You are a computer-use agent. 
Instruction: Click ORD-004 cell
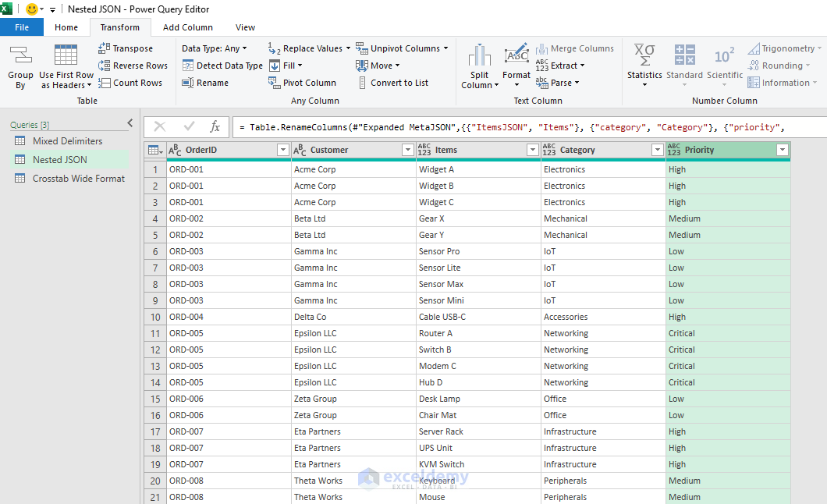pyautogui.click(x=229, y=317)
